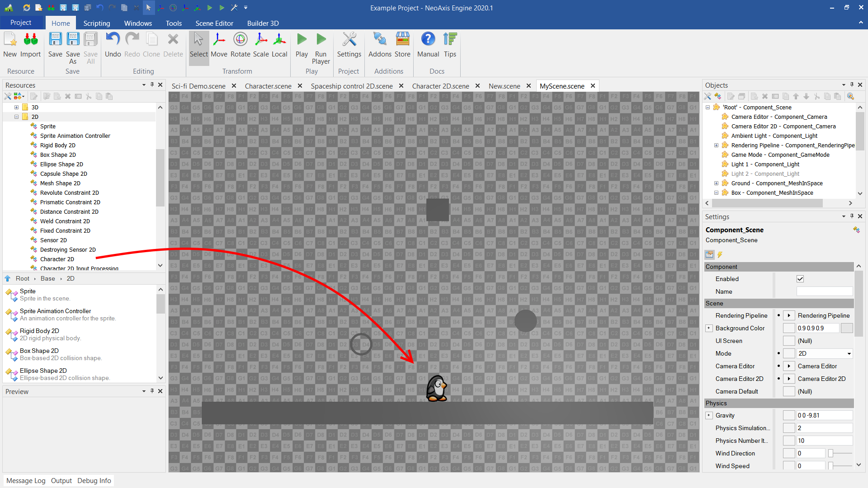
Task: Expand the Background Color property
Action: coord(709,328)
